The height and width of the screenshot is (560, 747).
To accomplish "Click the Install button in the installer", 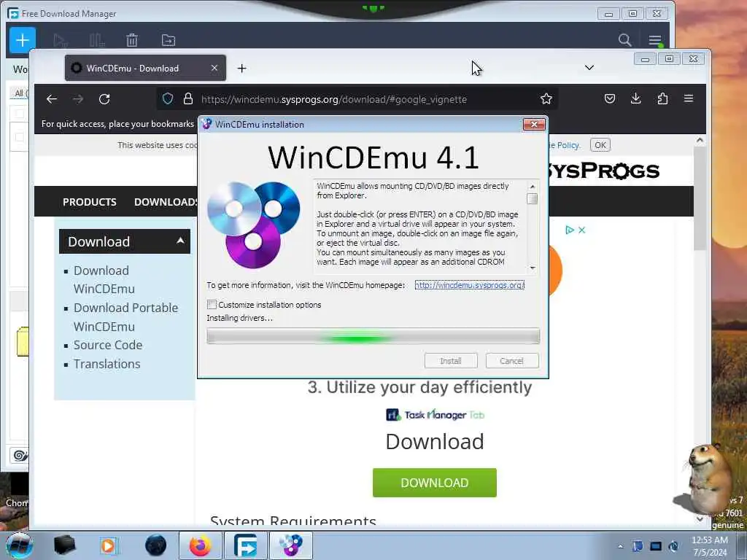I will tap(451, 361).
